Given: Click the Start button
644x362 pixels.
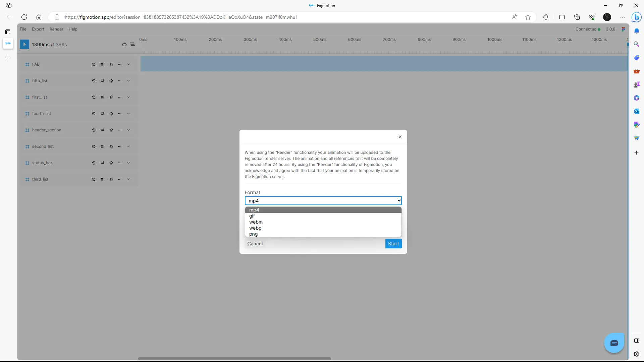Looking at the screenshot, I should click(393, 244).
